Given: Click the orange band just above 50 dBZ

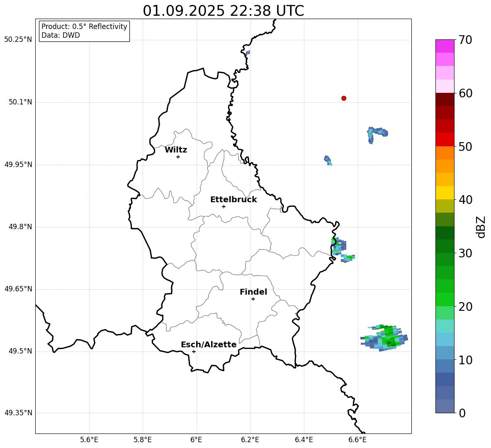Looking at the screenshot, I should coord(445,153).
